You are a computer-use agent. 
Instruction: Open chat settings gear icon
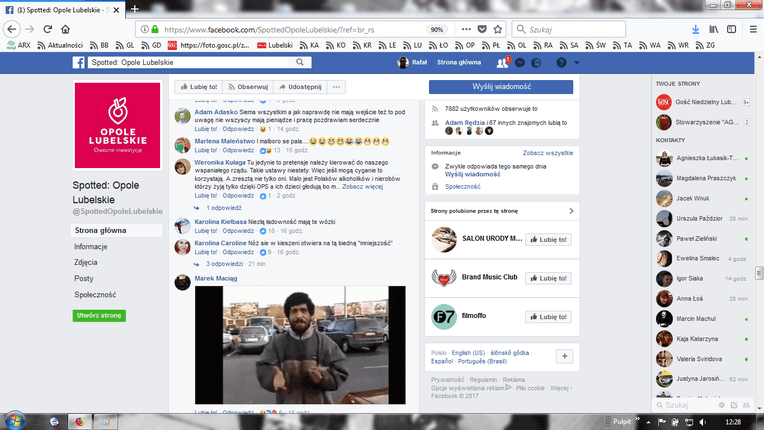(721, 405)
